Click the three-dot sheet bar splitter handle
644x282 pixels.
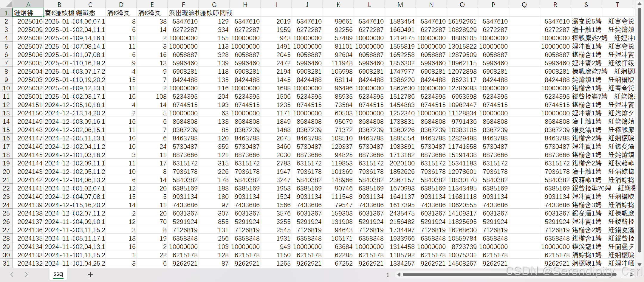[x=388, y=275]
